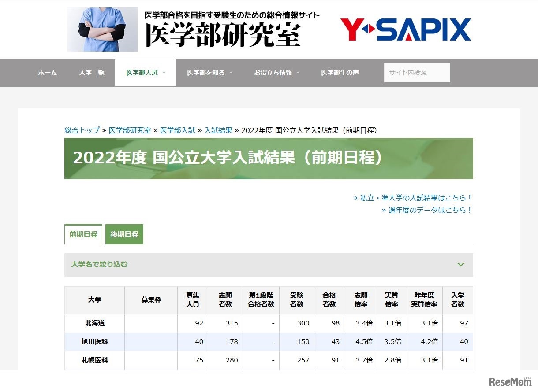The width and height of the screenshot is (538, 392).
Task: Switch to the 後期日程 tab
Action: [124, 234]
